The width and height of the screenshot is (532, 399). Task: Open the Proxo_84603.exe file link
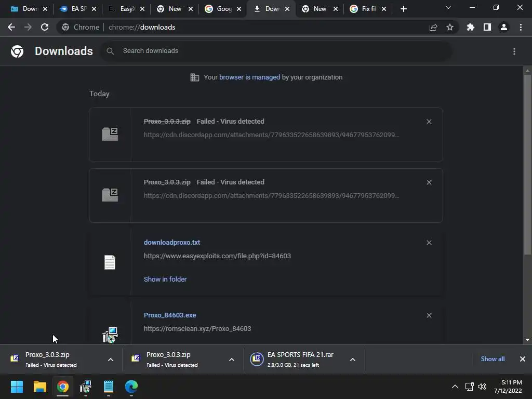pyautogui.click(x=170, y=315)
